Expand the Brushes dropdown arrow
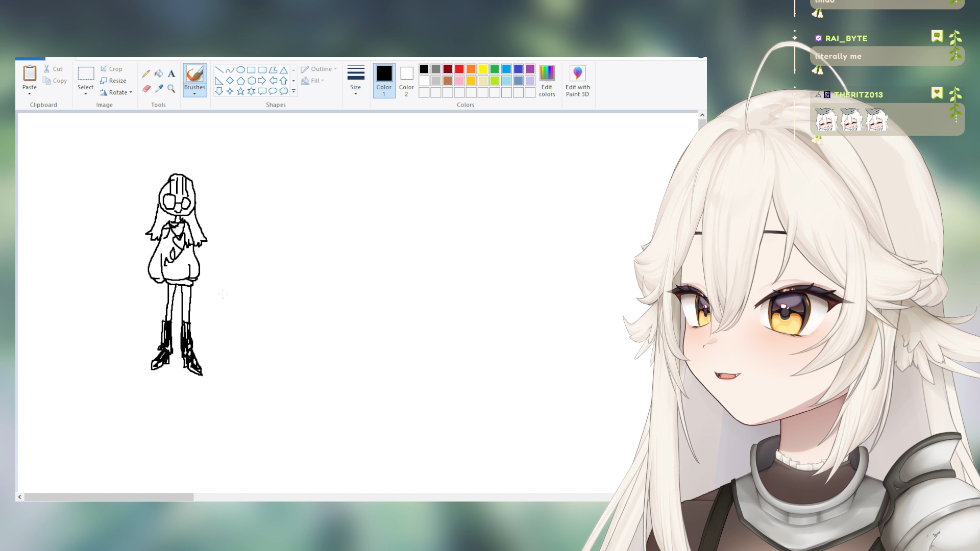This screenshot has width=980, height=551. 194,94
